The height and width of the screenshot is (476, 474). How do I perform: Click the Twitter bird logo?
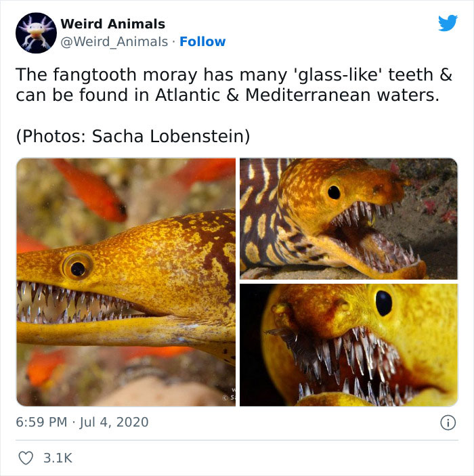(x=448, y=23)
